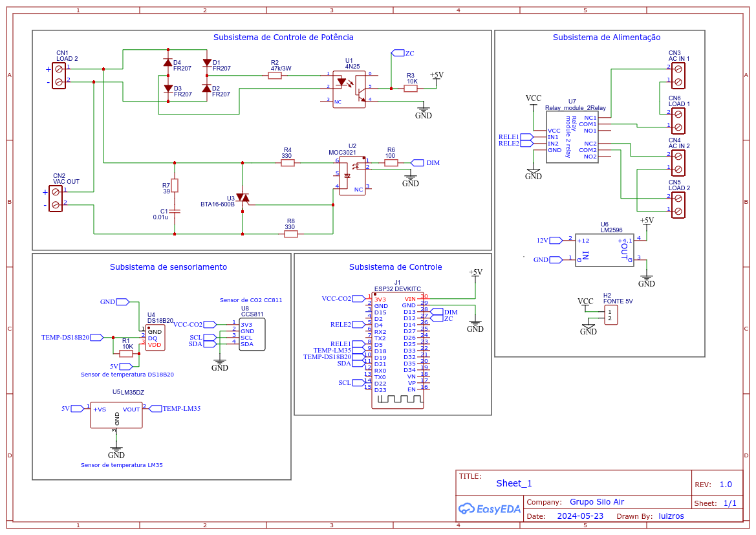
Task: Click the ESP32 DEVKITC module J1
Action: coord(397,349)
